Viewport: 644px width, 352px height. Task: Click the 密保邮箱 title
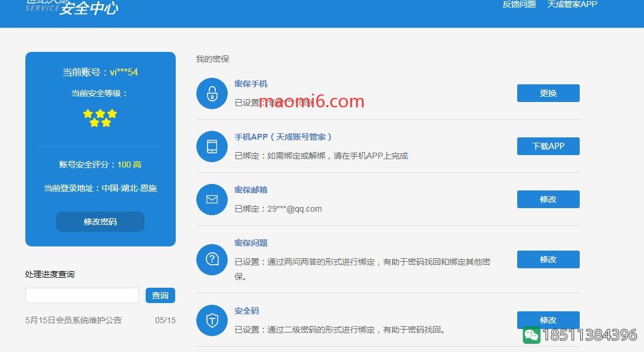(x=251, y=190)
